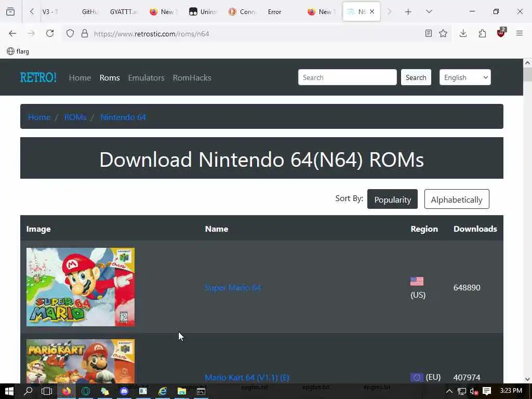
Task: Open Mario Kart 64 (V1.1) (E) link
Action: (x=247, y=377)
